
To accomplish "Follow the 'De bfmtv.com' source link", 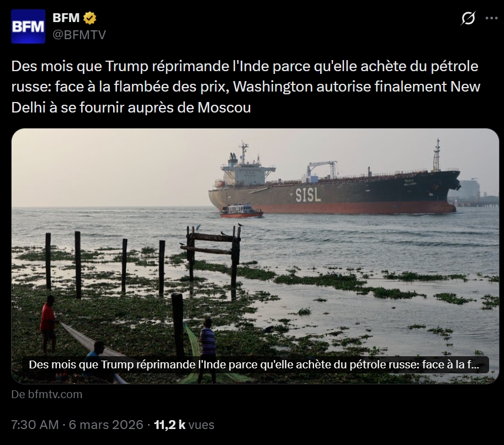I will [47, 394].
